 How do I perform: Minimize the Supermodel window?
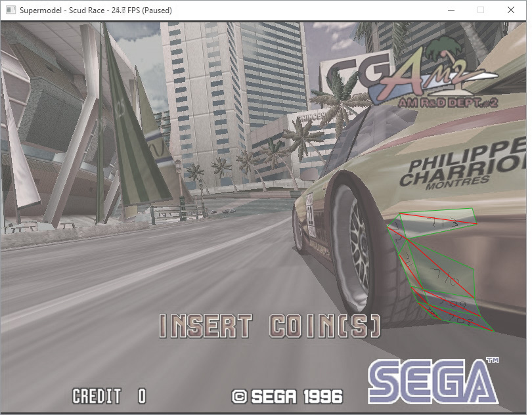pos(451,11)
